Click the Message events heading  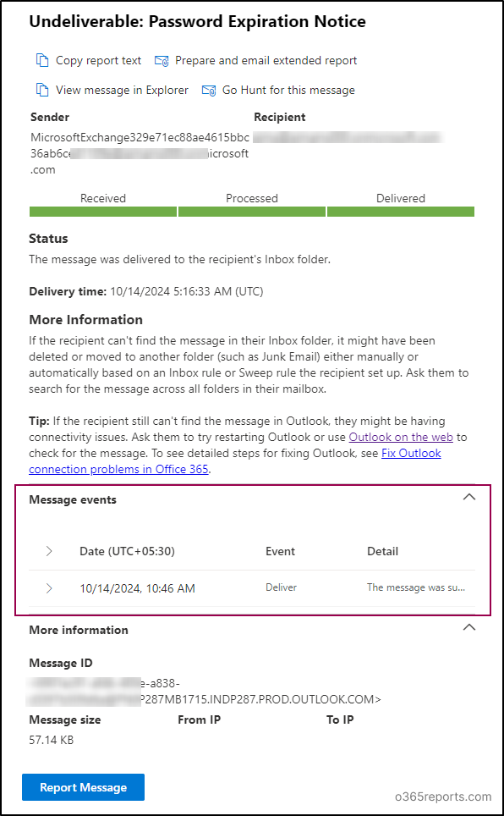[73, 499]
